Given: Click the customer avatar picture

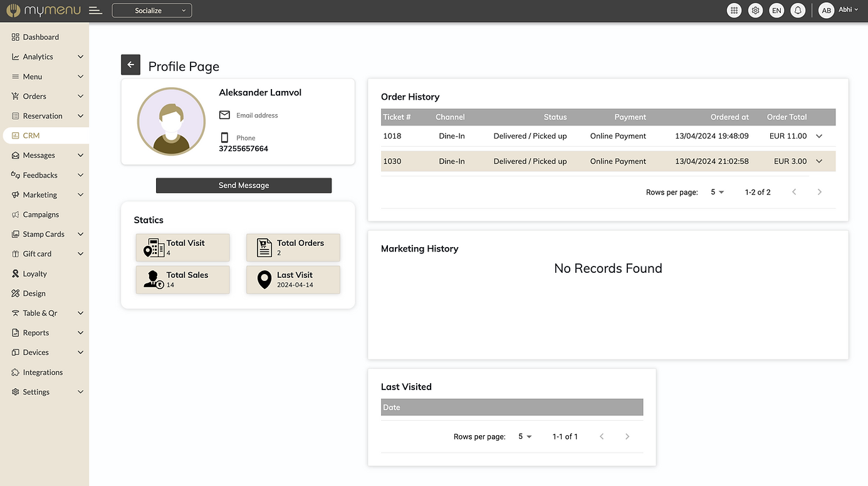Looking at the screenshot, I should (171, 122).
